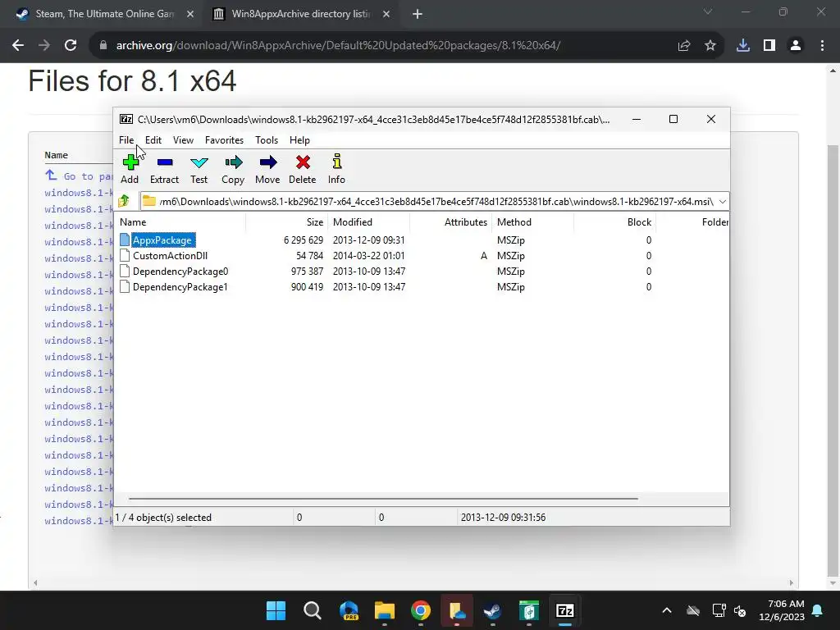This screenshot has height=630, width=840.
Task: Click the 7-Zip horizontal scrollbar
Action: point(384,498)
